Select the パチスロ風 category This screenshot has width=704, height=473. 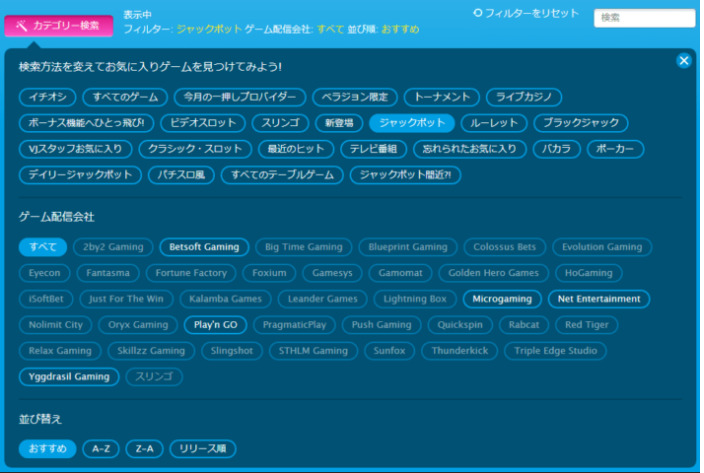click(x=181, y=175)
